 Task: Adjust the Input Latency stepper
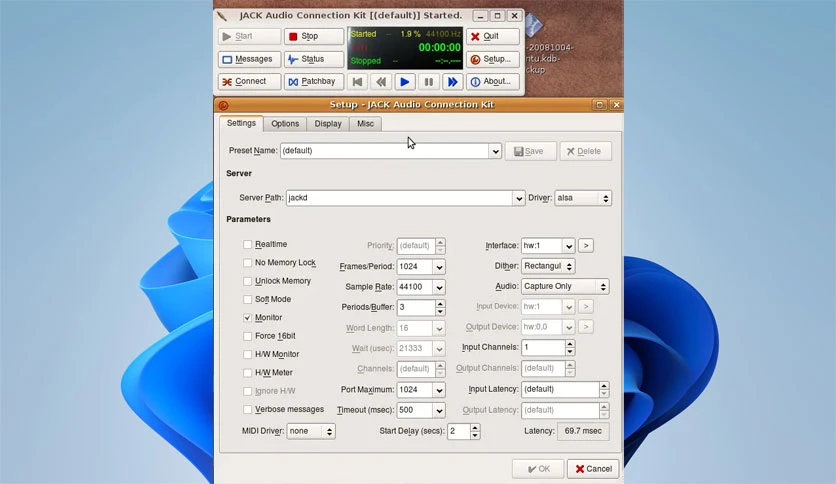(x=604, y=390)
